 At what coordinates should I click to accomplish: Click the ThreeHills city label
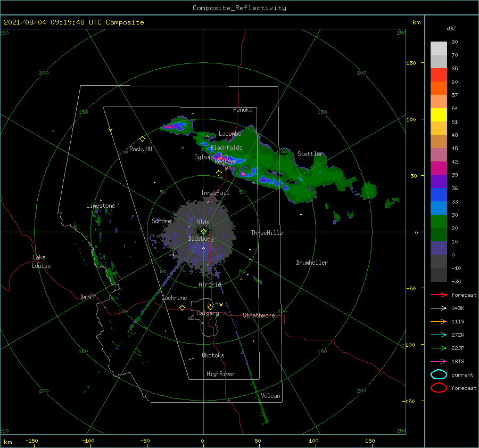[267, 233]
